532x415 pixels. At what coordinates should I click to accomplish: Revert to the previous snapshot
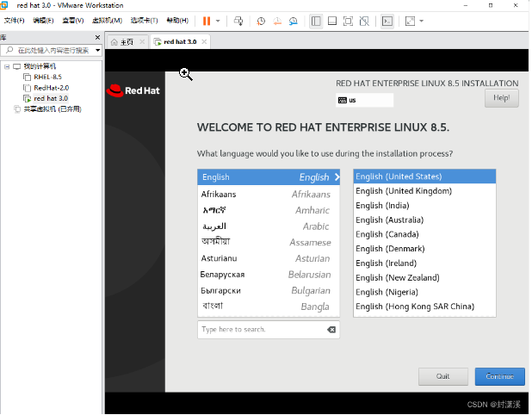(x=277, y=21)
